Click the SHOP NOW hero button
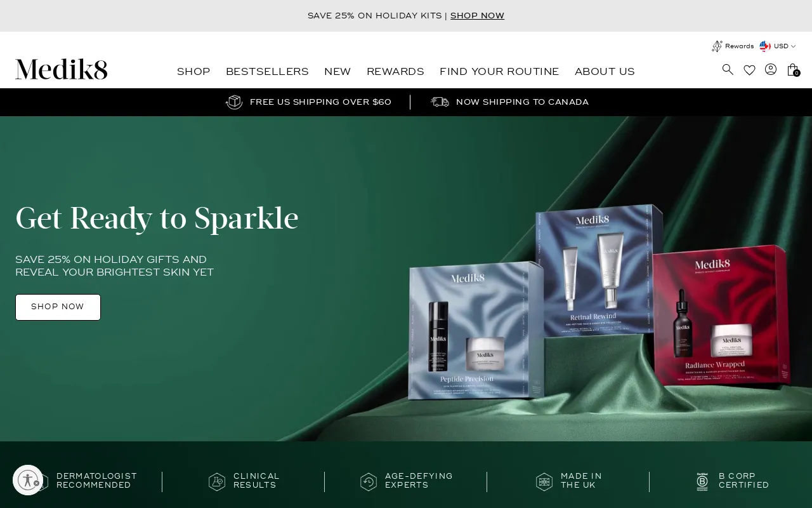 click(x=58, y=307)
